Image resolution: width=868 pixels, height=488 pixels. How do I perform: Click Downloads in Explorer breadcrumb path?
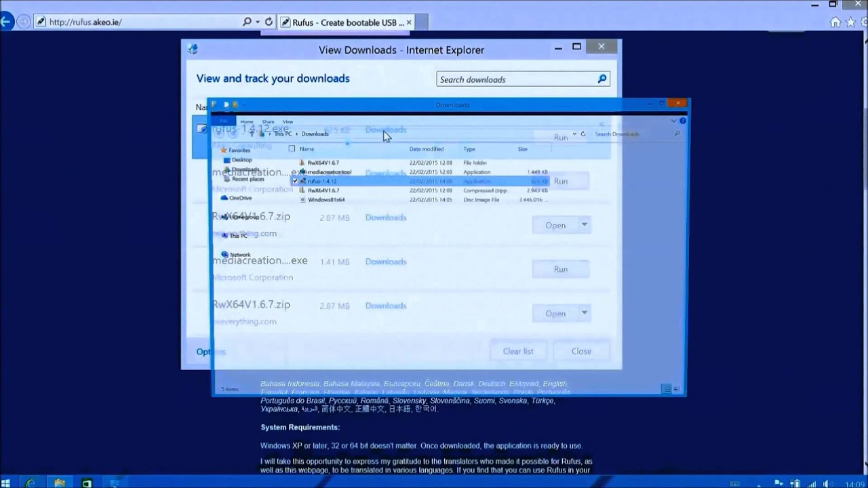tap(315, 134)
